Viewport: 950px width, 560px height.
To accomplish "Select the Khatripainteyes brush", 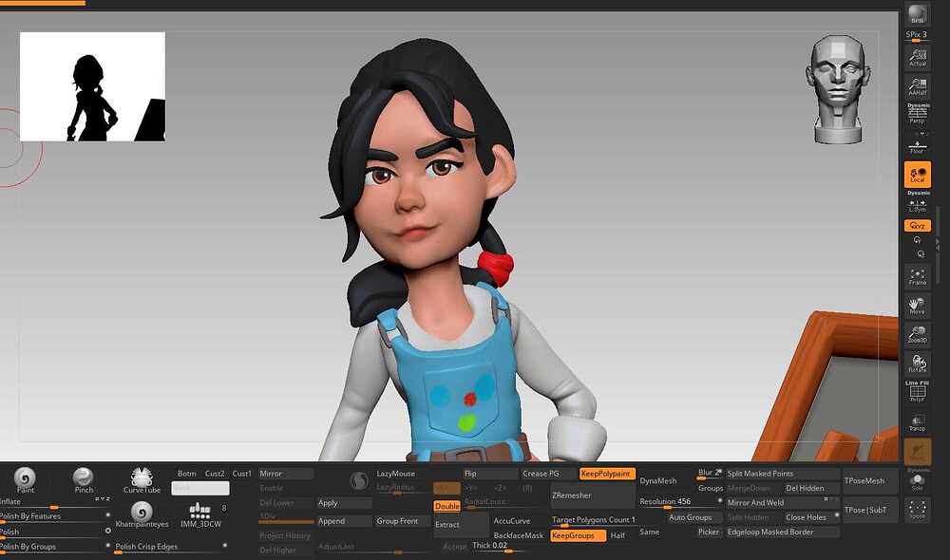I will (142, 514).
